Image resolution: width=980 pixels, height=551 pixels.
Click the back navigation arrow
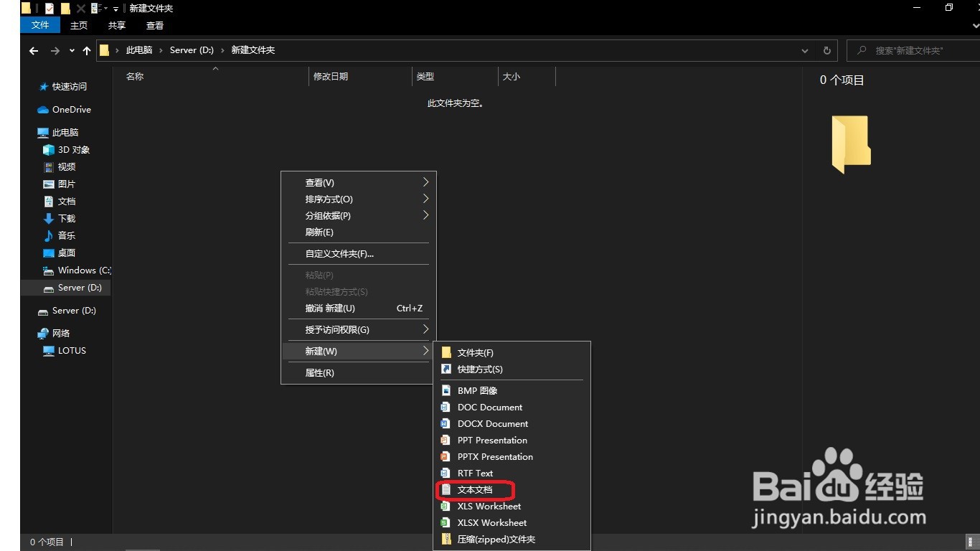pyautogui.click(x=33, y=50)
